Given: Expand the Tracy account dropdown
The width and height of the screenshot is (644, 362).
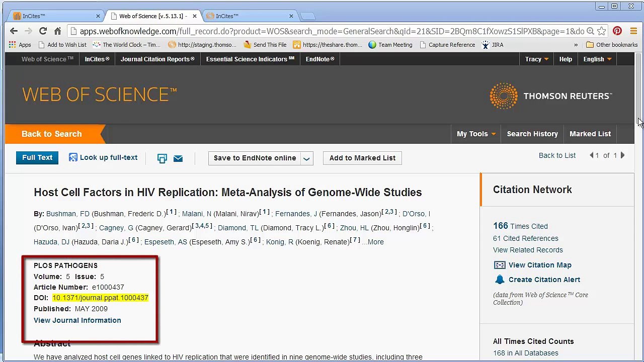Looking at the screenshot, I should [536, 59].
